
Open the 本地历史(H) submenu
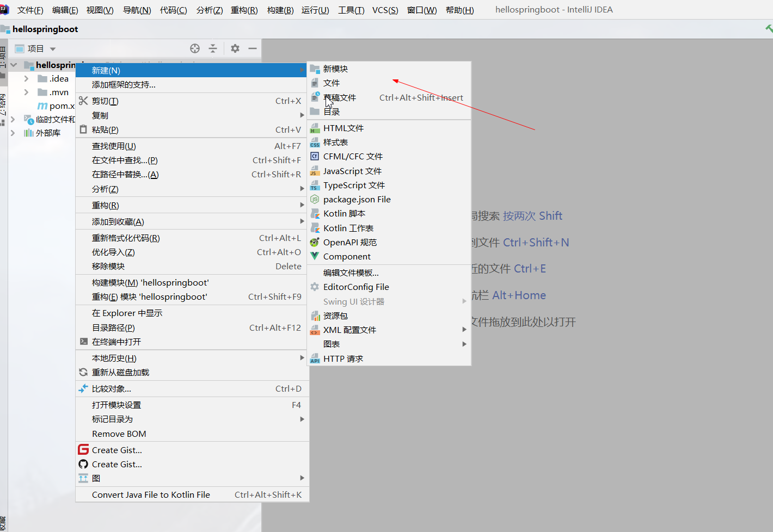point(192,358)
